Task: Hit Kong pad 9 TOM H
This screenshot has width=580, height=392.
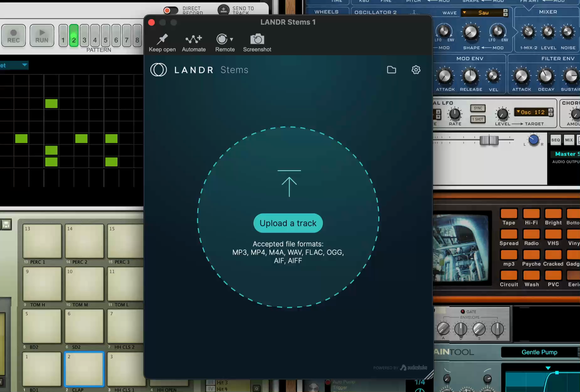Action: [42, 284]
